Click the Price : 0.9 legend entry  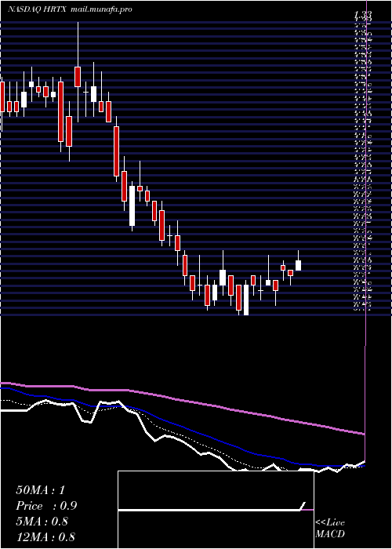coord(46,506)
